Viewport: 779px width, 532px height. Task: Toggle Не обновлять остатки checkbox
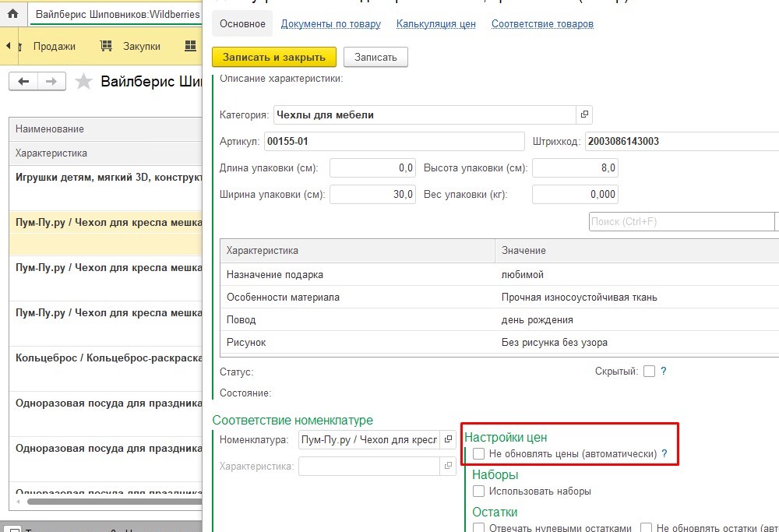pos(646,527)
